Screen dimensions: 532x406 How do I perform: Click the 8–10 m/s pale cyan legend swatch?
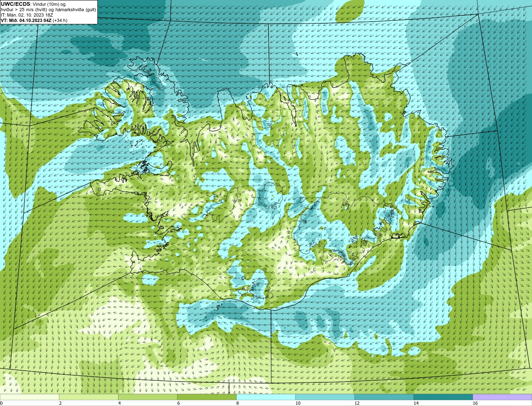click(x=266, y=397)
